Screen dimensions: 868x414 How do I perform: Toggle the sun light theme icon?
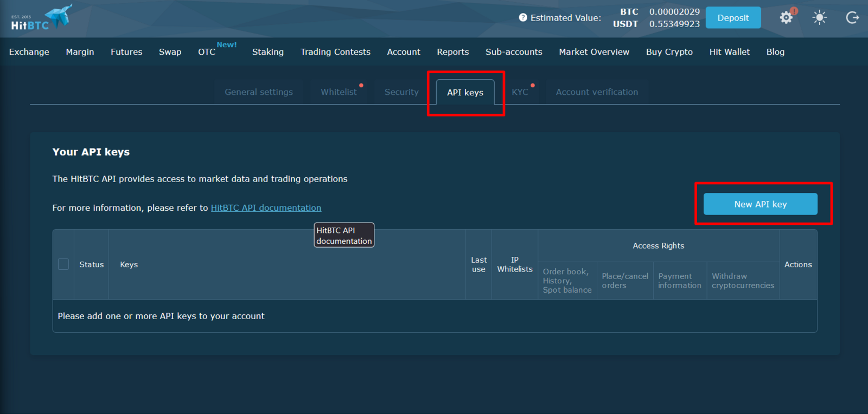tap(819, 18)
